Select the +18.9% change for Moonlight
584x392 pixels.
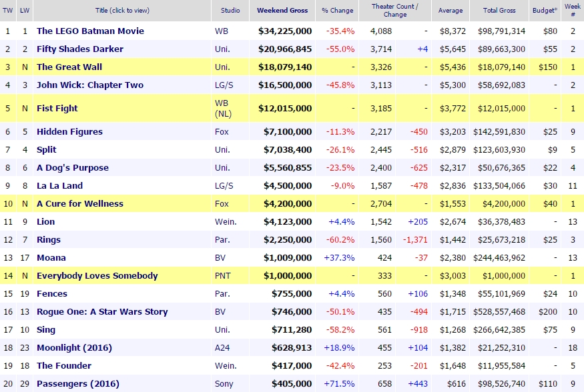coord(339,348)
